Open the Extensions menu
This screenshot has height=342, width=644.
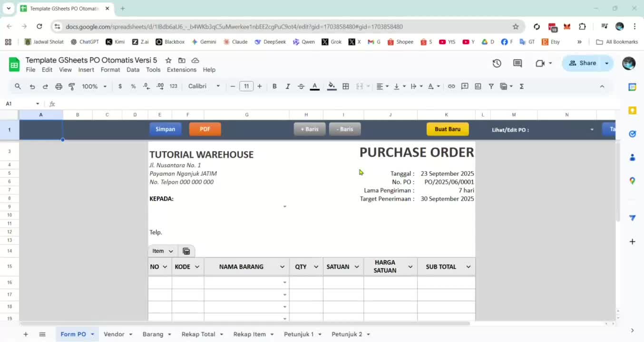pos(182,70)
